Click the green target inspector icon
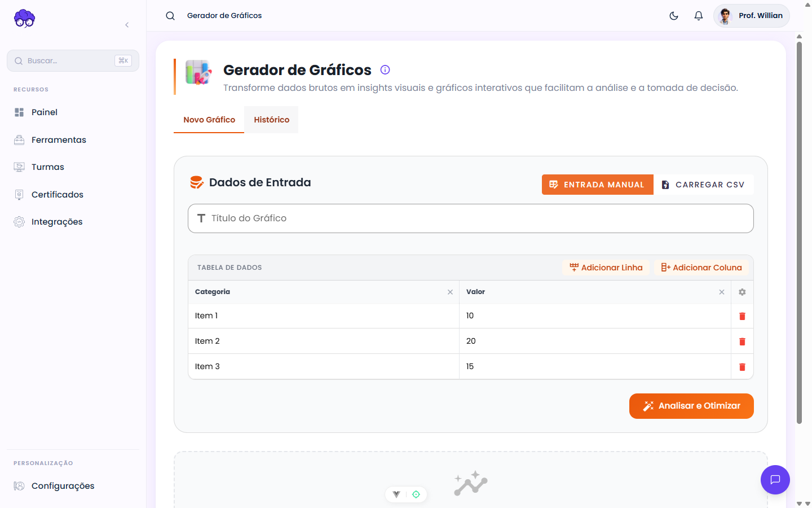Viewport: 812px width, 508px height. [x=416, y=494]
